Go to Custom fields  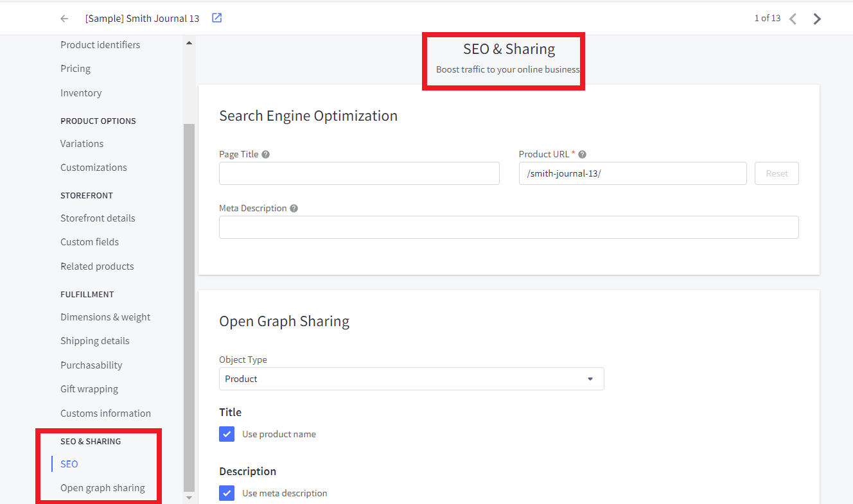tap(89, 242)
